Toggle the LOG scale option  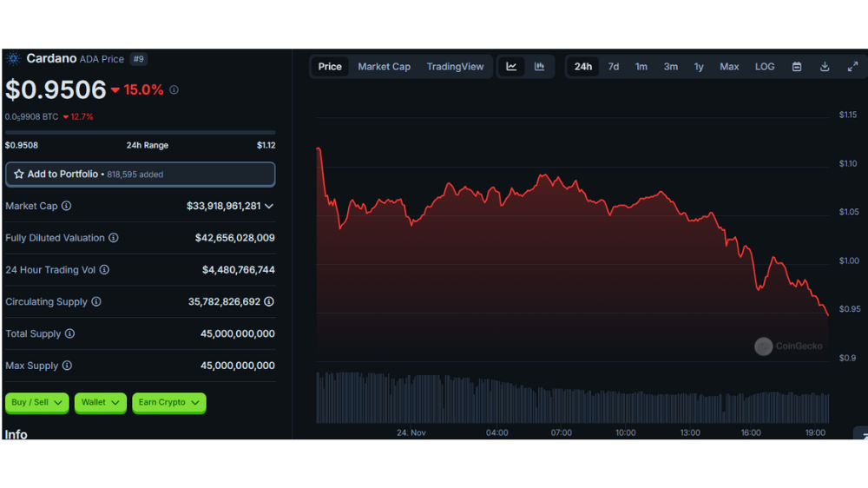[x=765, y=67]
